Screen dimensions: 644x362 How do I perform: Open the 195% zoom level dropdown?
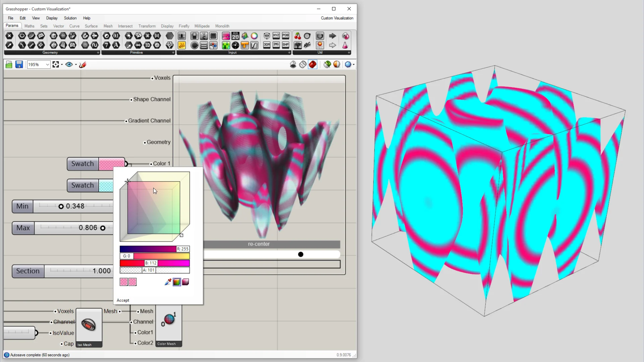point(48,64)
